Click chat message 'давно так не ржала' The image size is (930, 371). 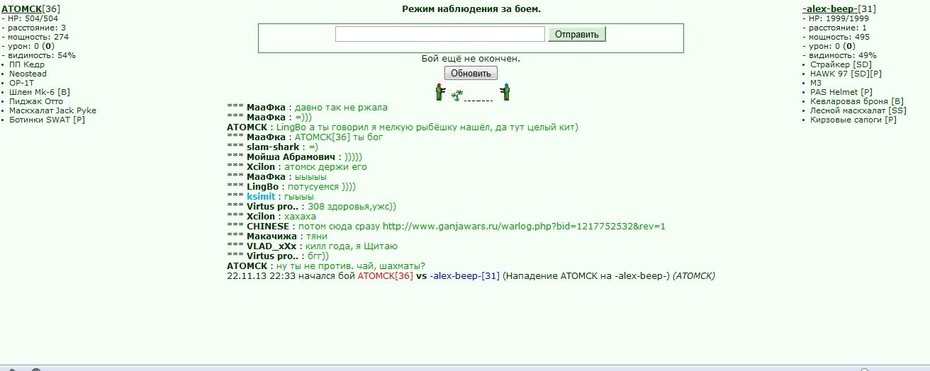tap(341, 107)
